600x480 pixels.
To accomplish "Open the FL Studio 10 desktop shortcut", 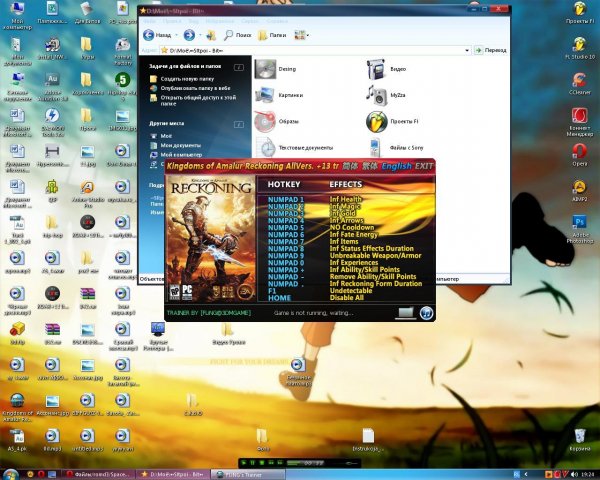I will [x=579, y=48].
